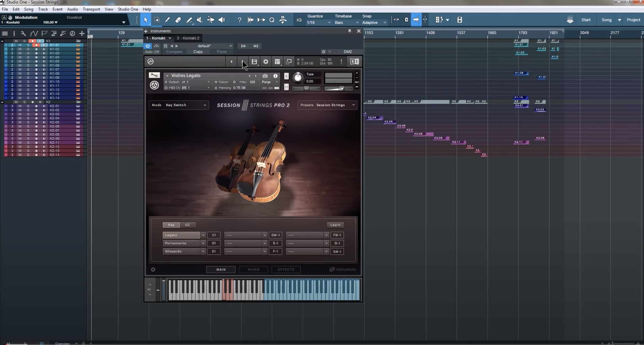Click the instrument pan slider
The width and height of the screenshot is (644, 345).
[306, 88]
